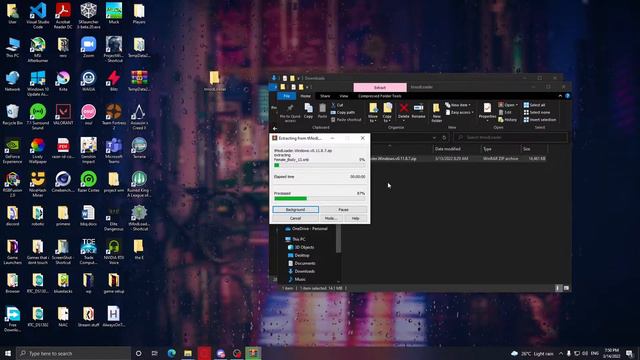
Task: Switch to the View ribbon tab
Action: pyautogui.click(x=344, y=96)
